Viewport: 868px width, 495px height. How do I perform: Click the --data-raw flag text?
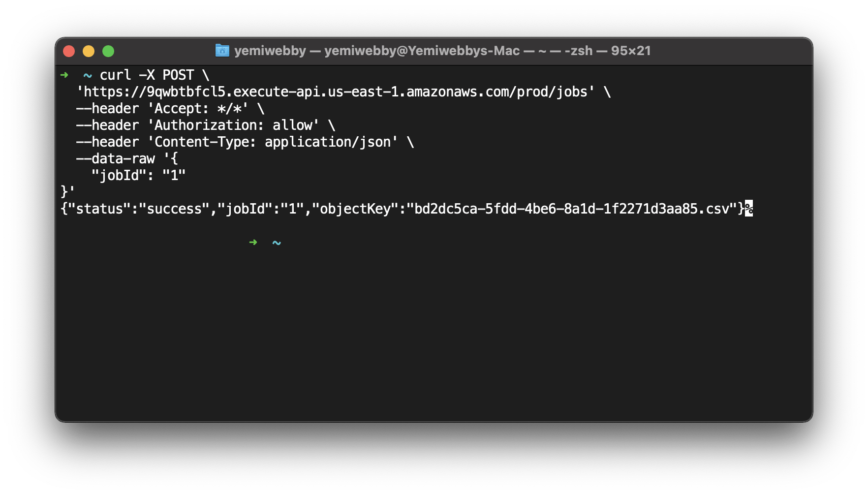click(x=116, y=158)
